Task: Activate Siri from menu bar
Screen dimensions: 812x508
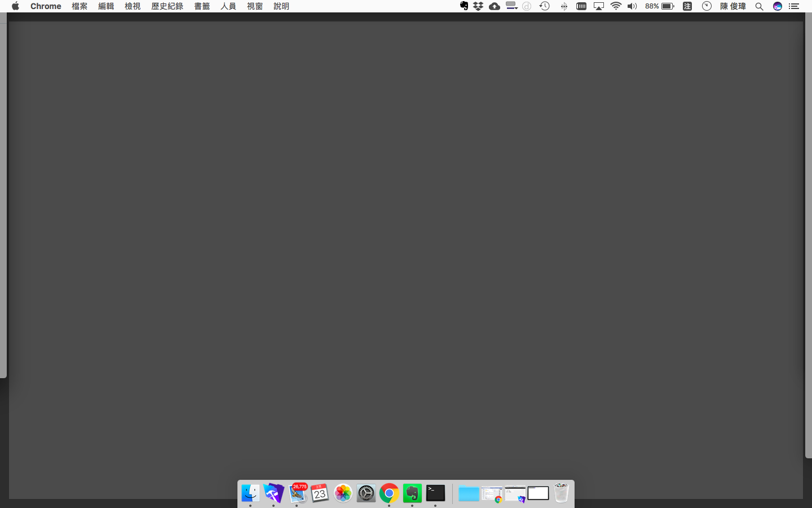Action: [x=778, y=6]
